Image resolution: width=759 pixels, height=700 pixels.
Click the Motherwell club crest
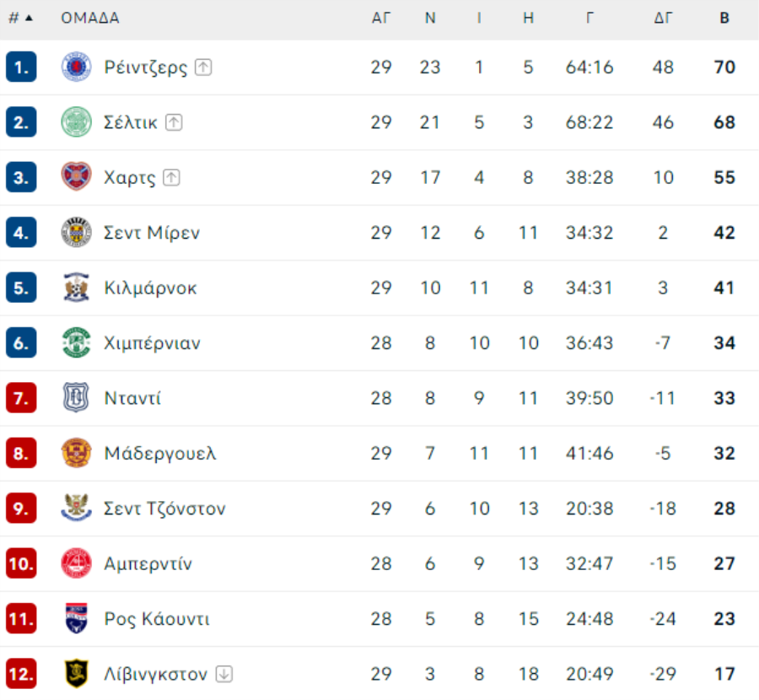point(76,453)
